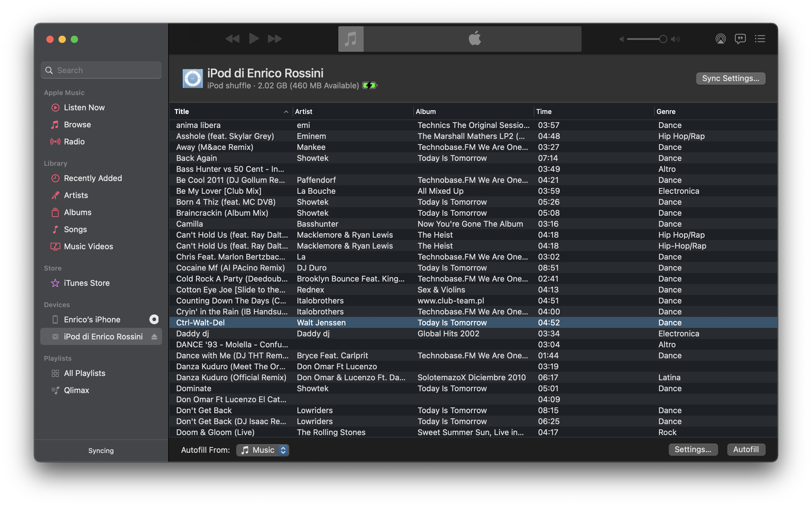Open Autofill From Music dropdown

click(263, 450)
